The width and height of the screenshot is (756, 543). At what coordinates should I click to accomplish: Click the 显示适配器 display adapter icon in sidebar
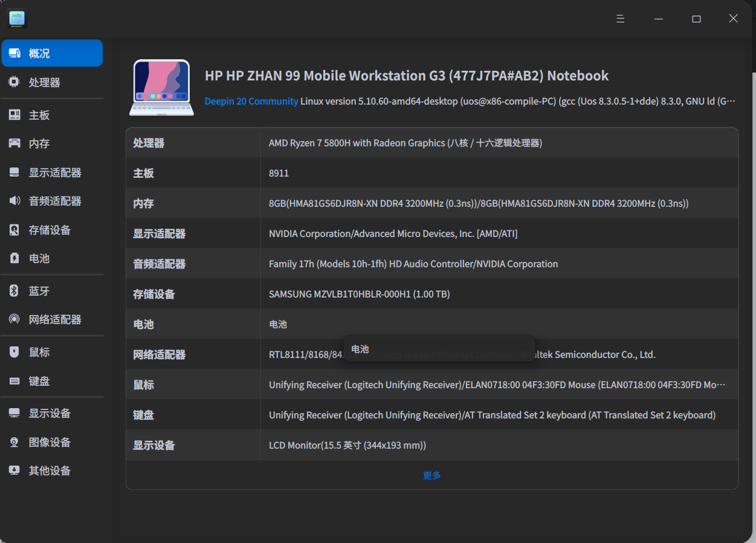[x=15, y=172]
